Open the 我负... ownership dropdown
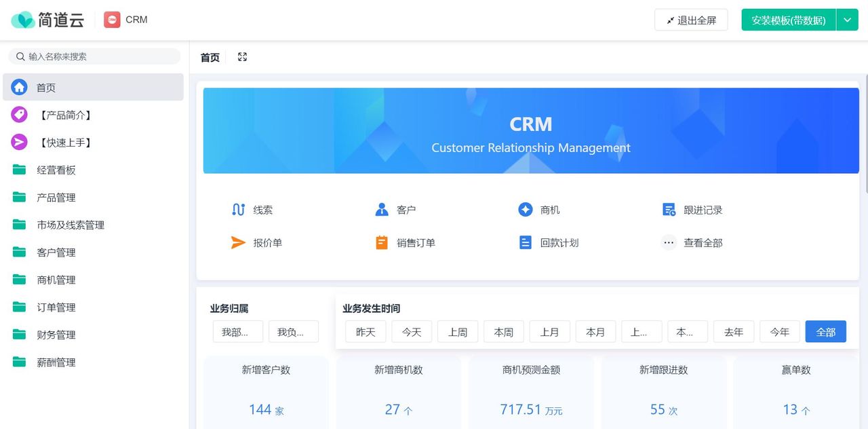This screenshot has height=429, width=868. (294, 332)
